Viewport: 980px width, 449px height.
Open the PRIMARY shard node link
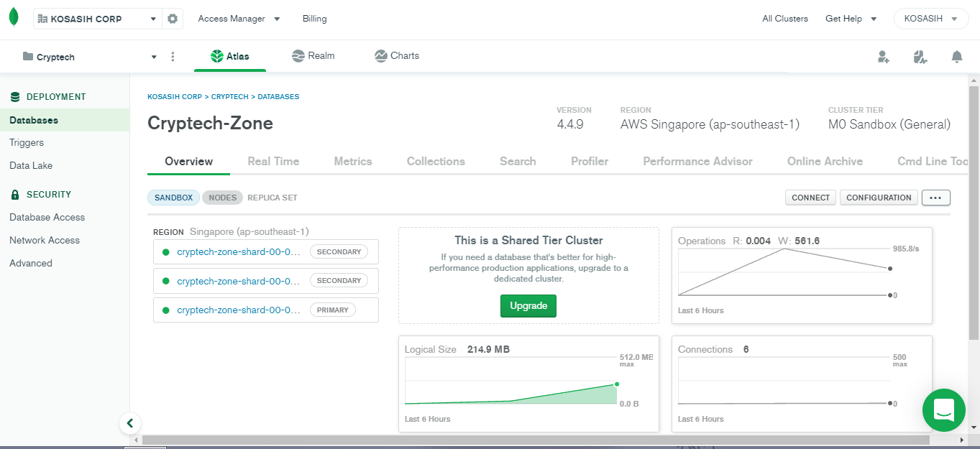coord(238,310)
